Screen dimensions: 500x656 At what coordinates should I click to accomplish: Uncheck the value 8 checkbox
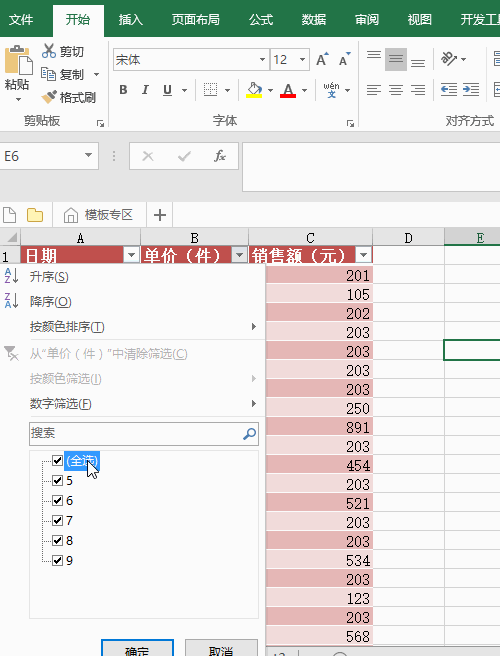click(x=58, y=541)
